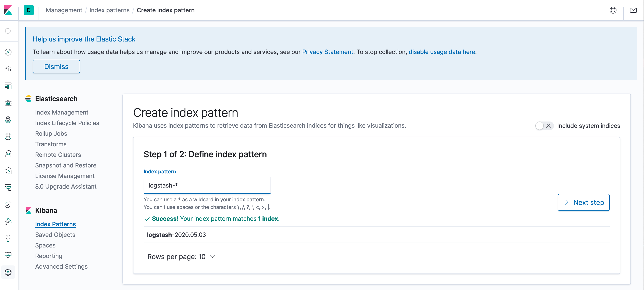Image resolution: width=644 pixels, height=290 pixels.
Task: Click disable usage data here link
Action: point(442,52)
